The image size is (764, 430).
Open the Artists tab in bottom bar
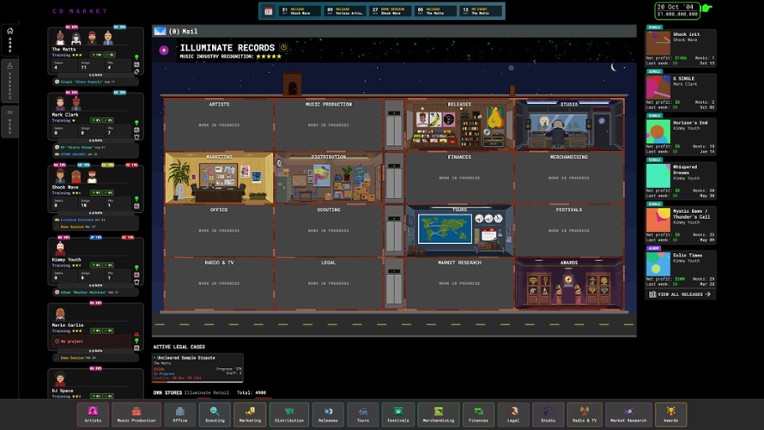[x=93, y=414]
